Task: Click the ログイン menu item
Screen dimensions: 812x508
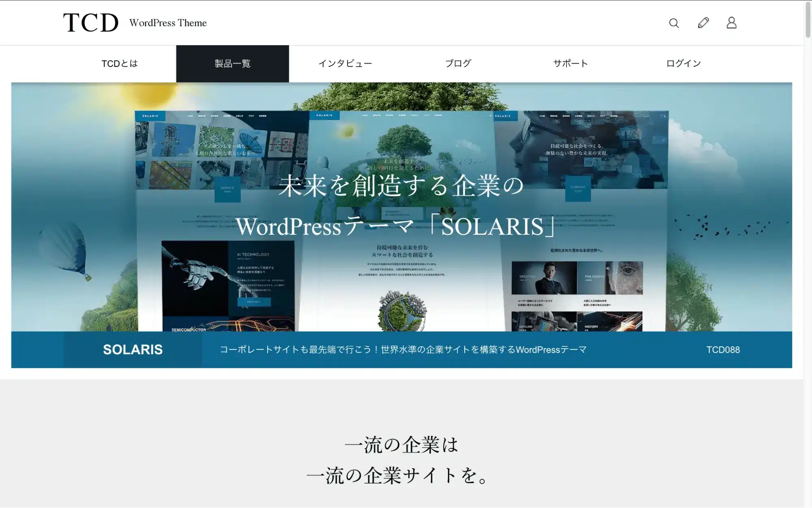Action: (684, 64)
